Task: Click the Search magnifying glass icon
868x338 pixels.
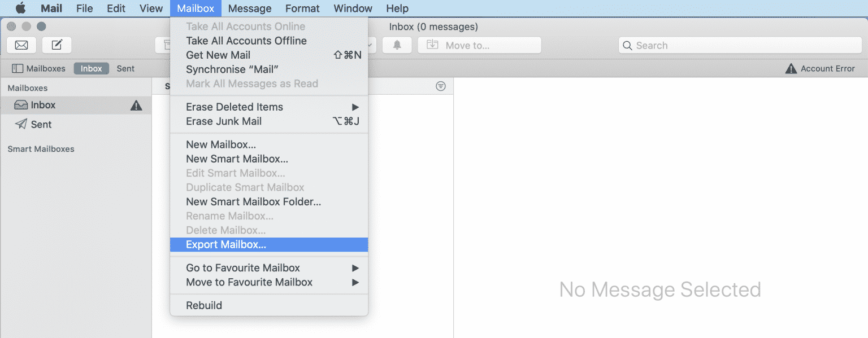Action: (x=628, y=45)
